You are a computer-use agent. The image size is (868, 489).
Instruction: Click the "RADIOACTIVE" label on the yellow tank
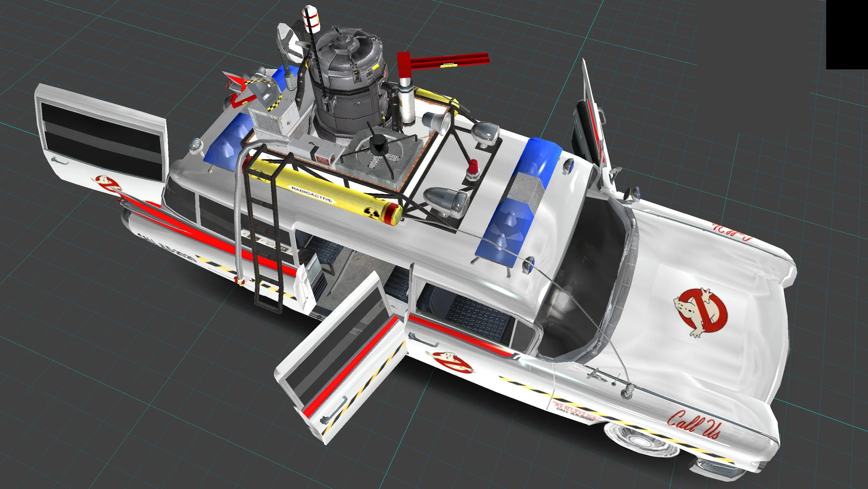point(311,194)
